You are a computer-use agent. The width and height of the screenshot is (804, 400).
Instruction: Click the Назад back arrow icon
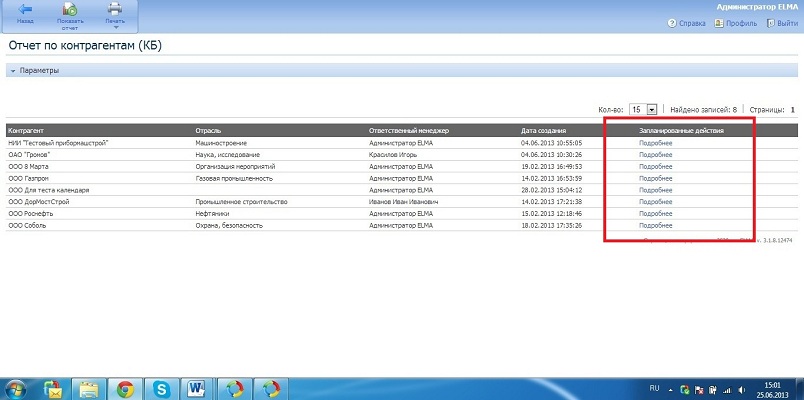tap(25, 9)
